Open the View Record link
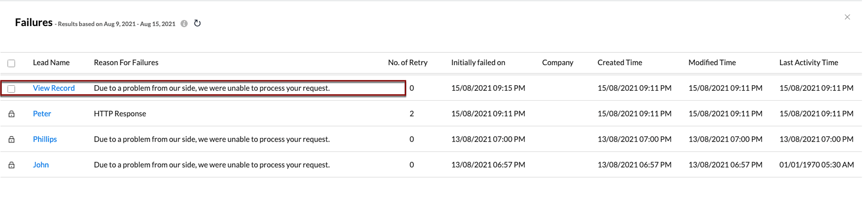This screenshot has height=199, width=868. point(54,88)
